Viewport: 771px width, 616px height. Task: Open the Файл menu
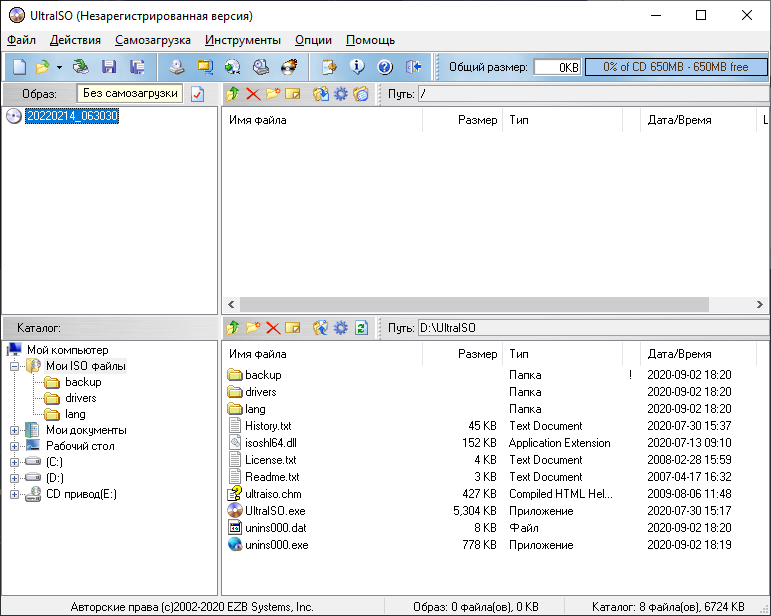tap(21, 40)
